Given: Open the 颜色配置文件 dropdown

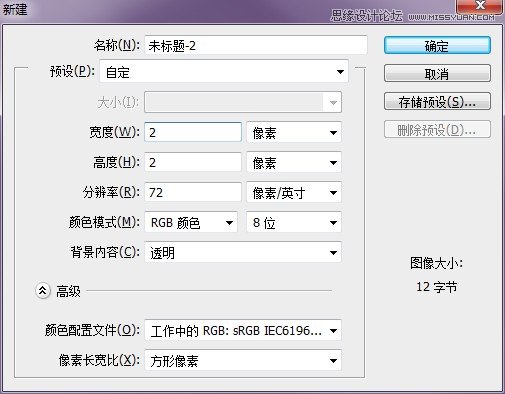Looking at the screenshot, I should tap(243, 330).
